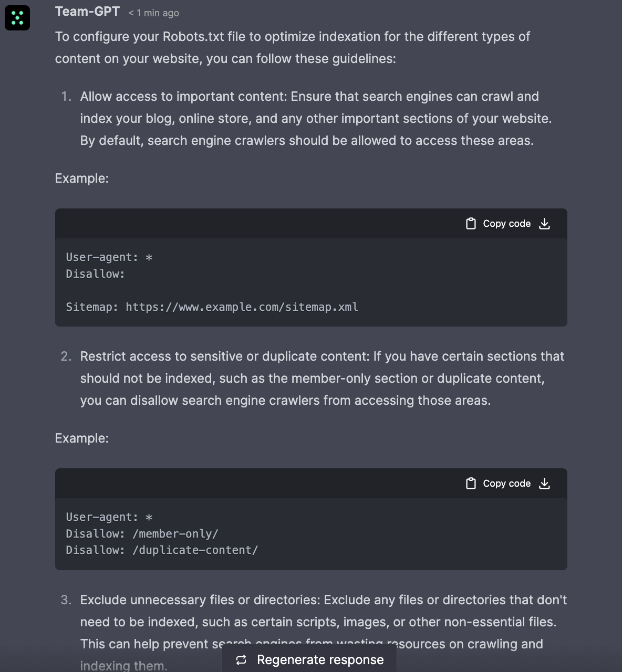Click the "Disallow: /duplicate-content/" code line

(162, 550)
